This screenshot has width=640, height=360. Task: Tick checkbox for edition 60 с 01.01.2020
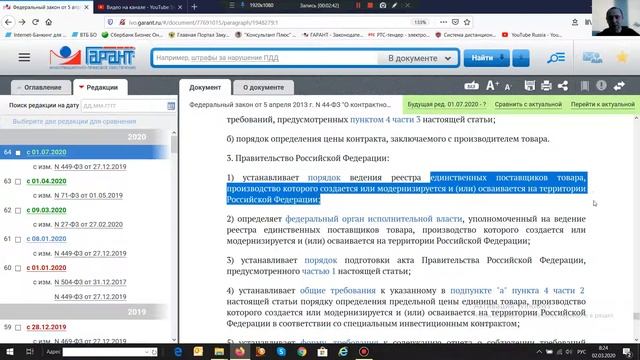(18, 268)
